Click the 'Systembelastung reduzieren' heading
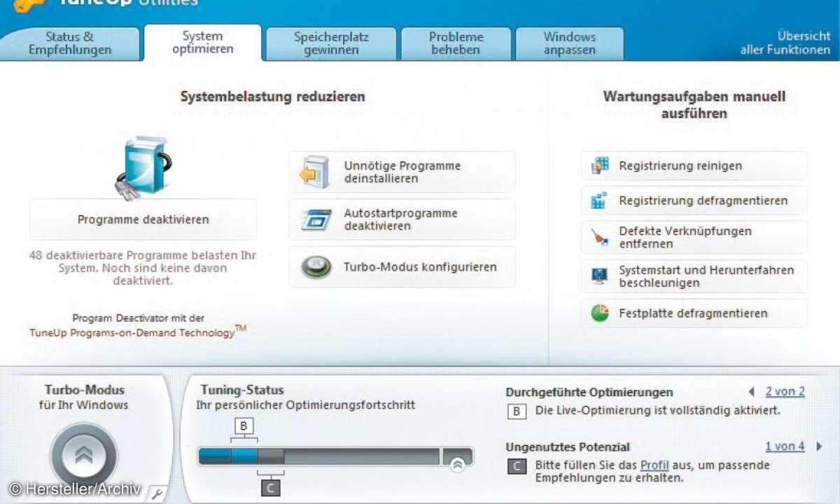Viewport: 840px width, 504px height. point(273,97)
